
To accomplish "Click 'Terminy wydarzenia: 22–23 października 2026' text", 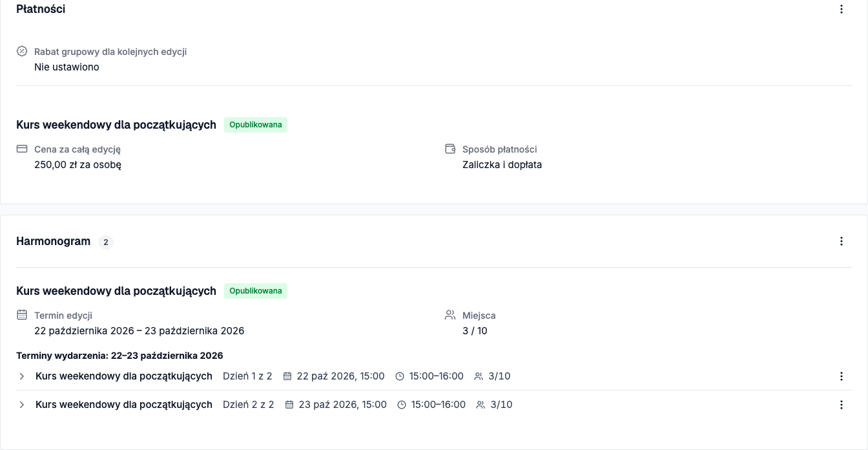I will point(119,356).
